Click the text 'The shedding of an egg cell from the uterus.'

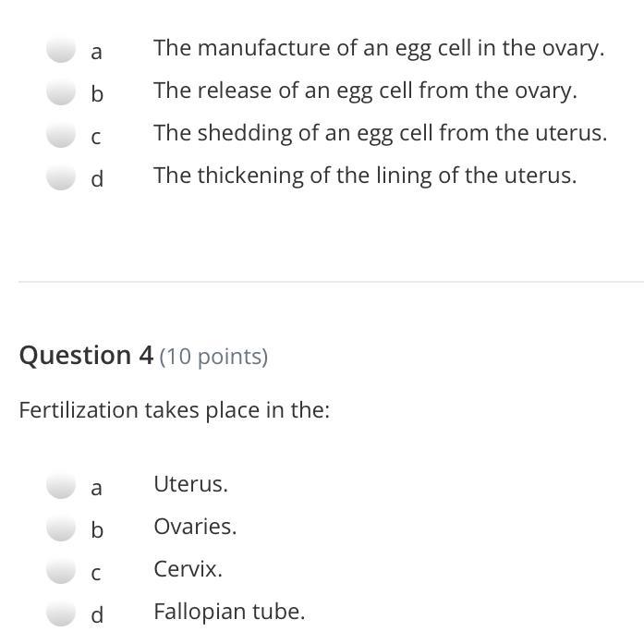381,133
